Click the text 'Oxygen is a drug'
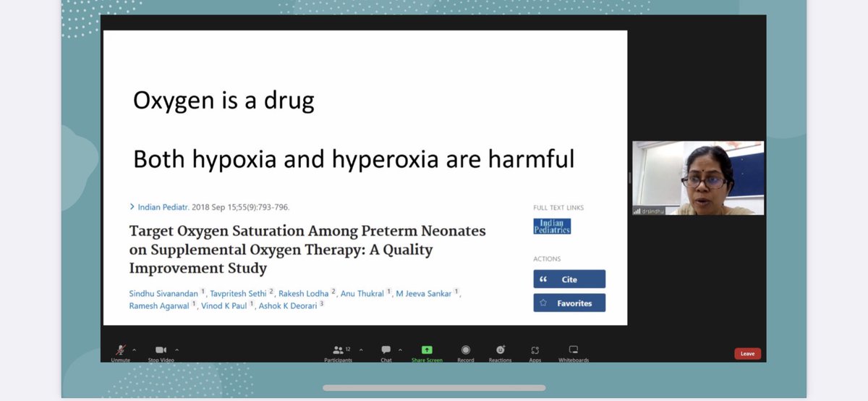868x401 pixels. click(224, 100)
